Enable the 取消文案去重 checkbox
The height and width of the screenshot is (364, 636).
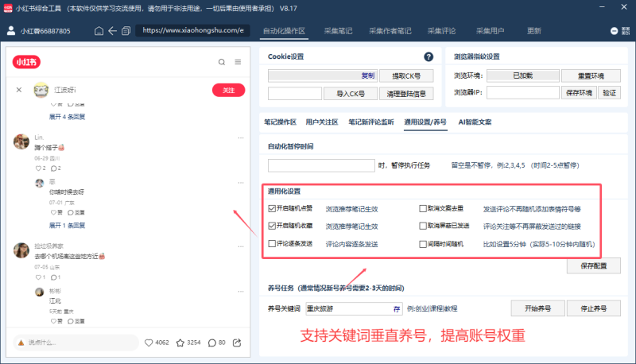pos(423,208)
